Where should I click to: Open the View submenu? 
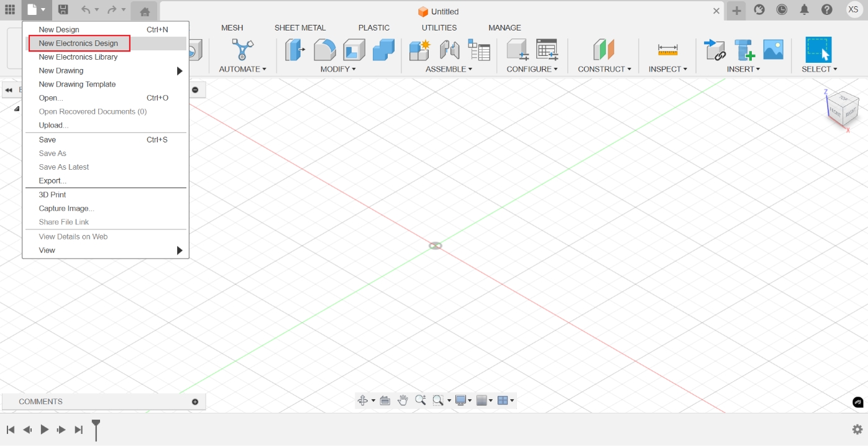[x=106, y=251]
